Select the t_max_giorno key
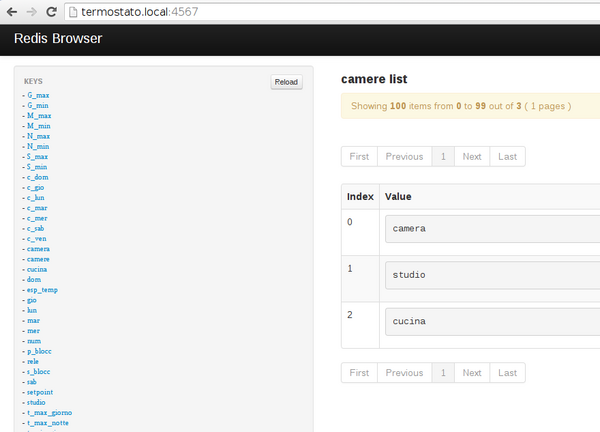The image size is (600, 432). pos(49,413)
